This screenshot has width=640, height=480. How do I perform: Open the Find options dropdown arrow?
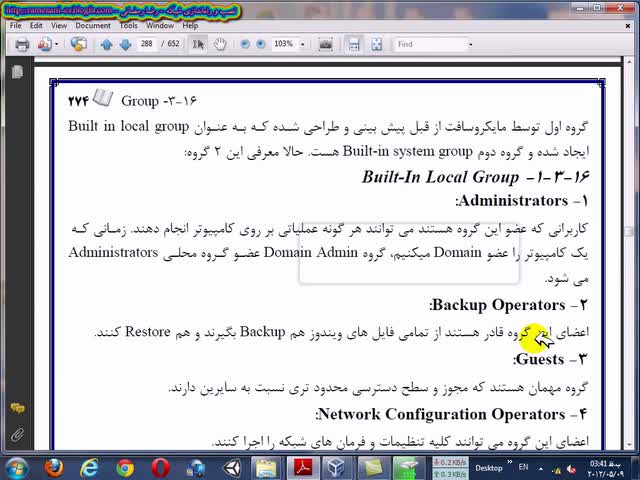pos(471,44)
